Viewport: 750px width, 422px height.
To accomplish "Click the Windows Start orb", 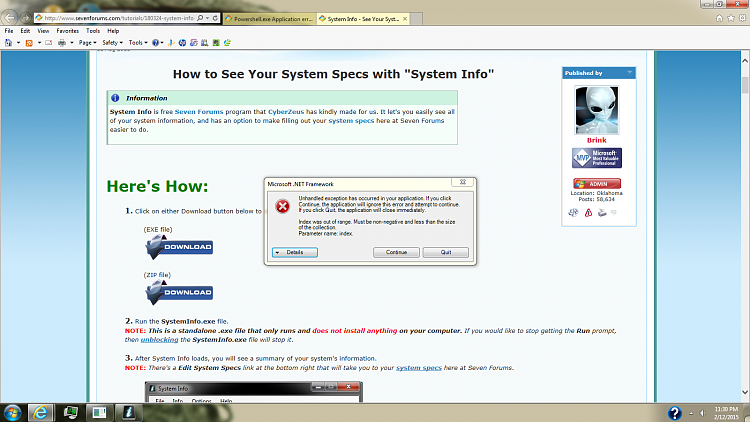I will 11,413.
